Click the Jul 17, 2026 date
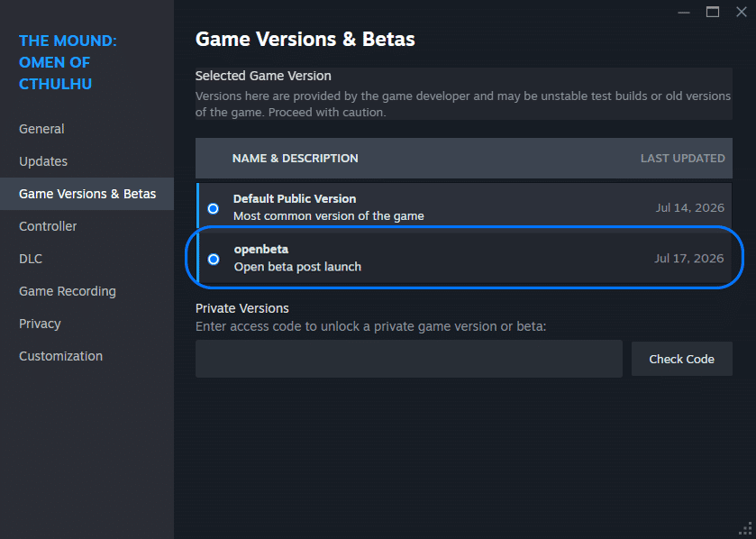The width and height of the screenshot is (756, 539). click(x=689, y=259)
